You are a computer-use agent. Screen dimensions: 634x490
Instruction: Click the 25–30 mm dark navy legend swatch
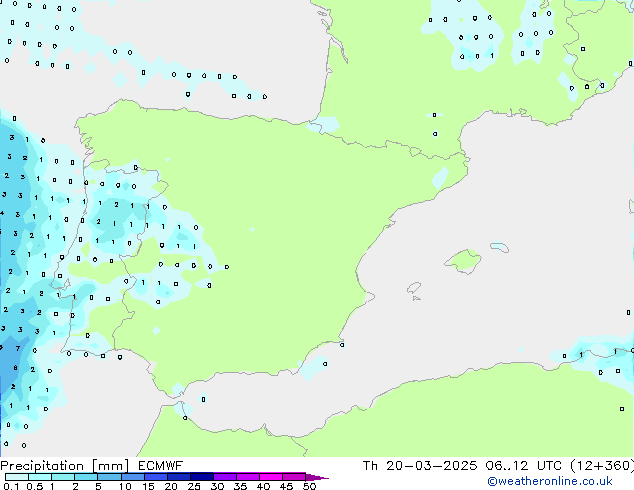pos(201,477)
